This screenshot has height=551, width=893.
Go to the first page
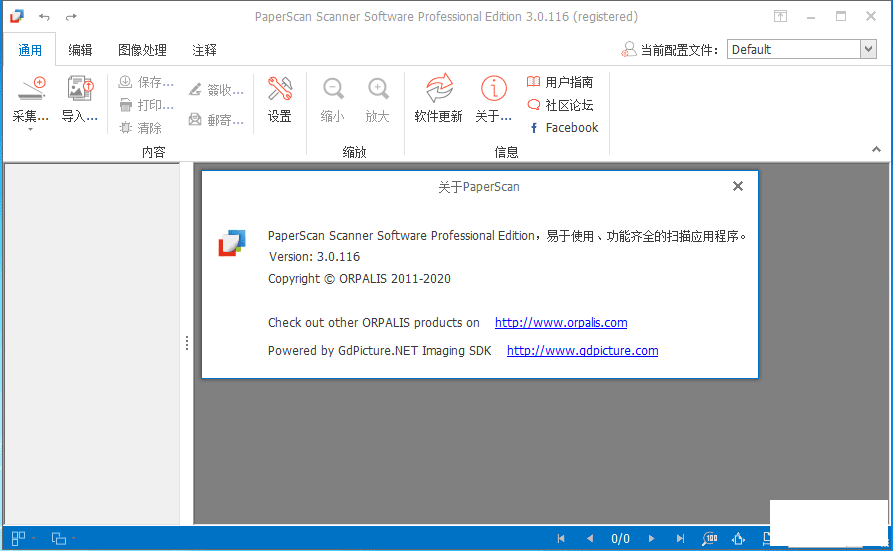pyautogui.click(x=561, y=538)
